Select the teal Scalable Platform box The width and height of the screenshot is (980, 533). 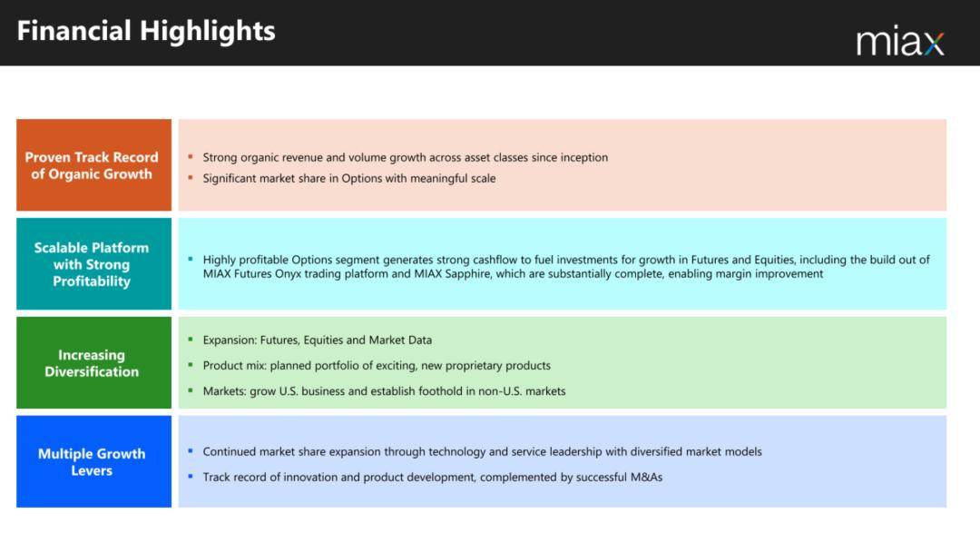pos(93,264)
